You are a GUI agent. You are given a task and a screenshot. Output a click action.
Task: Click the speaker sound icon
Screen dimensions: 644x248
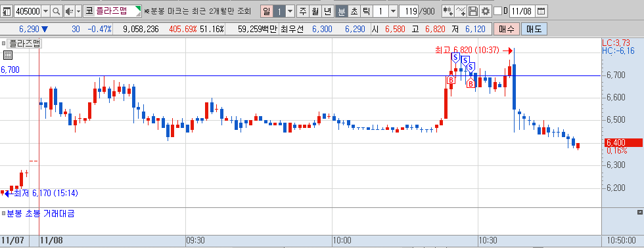coord(69,11)
